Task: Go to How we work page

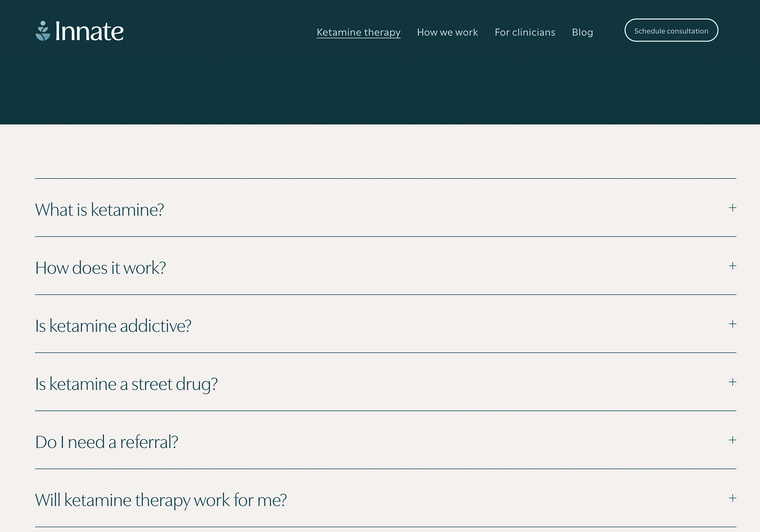Action: (447, 32)
